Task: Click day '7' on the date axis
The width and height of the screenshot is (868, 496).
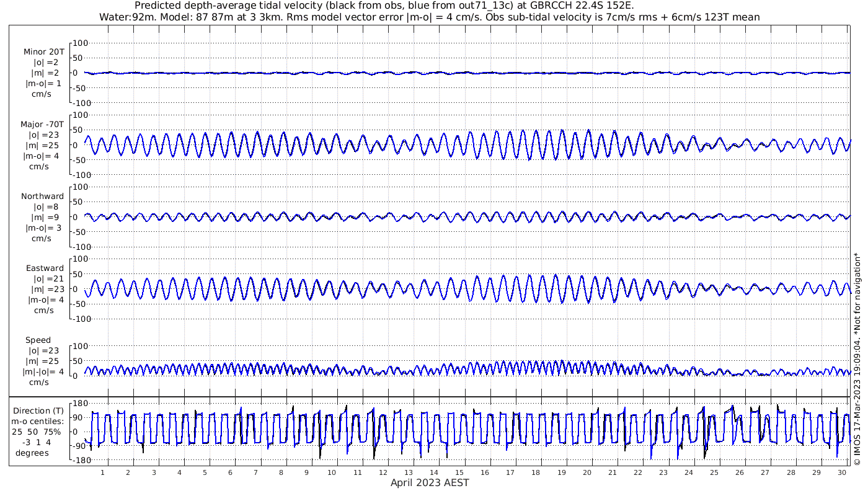Action: (x=255, y=472)
